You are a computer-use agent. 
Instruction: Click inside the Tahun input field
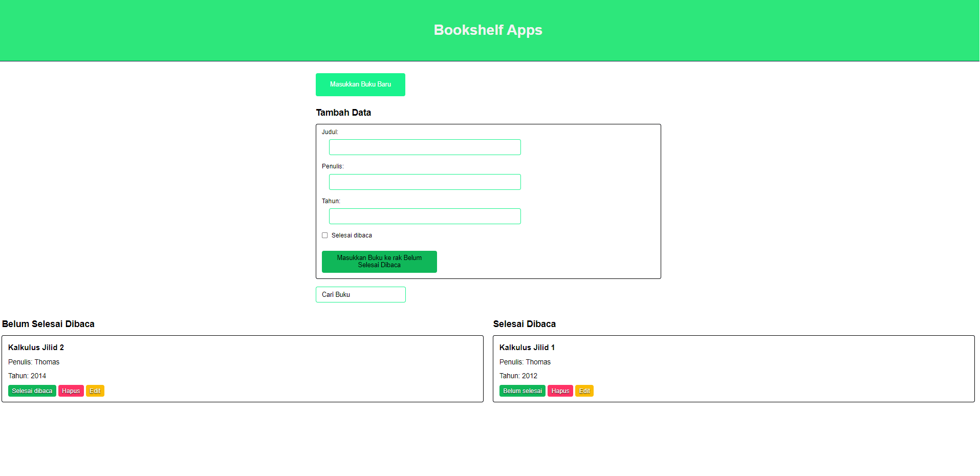(424, 216)
